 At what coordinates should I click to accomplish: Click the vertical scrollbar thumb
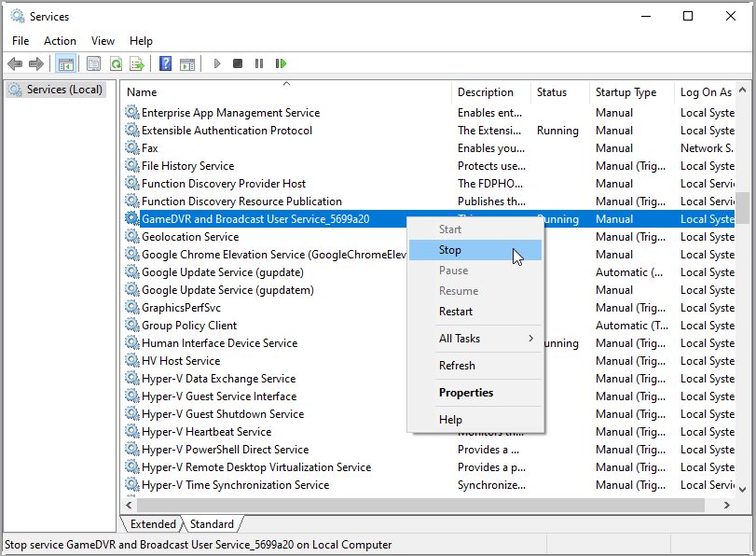(x=743, y=208)
